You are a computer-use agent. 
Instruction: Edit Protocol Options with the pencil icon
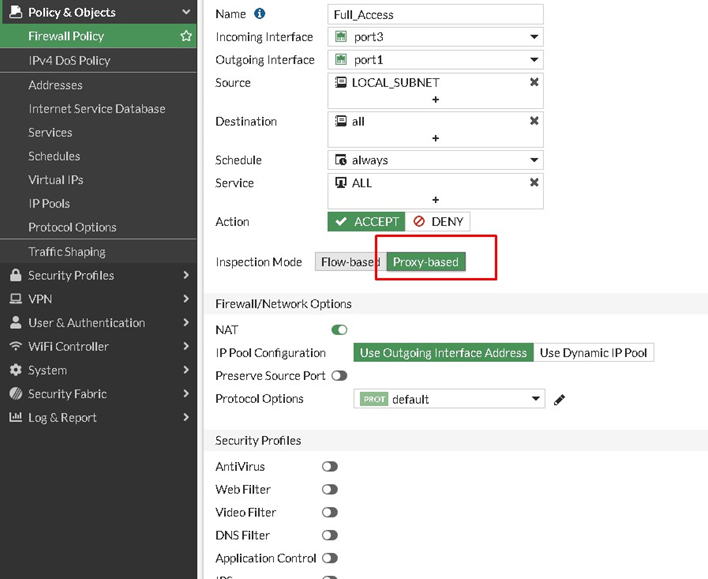[x=559, y=399]
